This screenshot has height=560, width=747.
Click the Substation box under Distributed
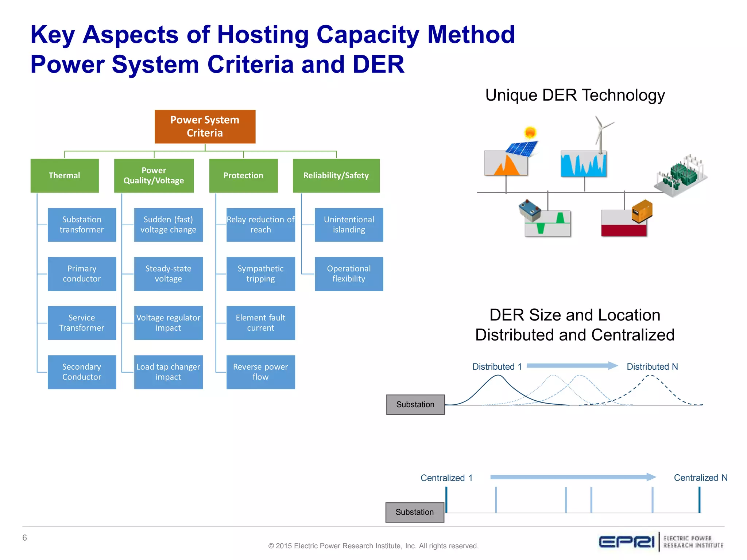(415, 404)
